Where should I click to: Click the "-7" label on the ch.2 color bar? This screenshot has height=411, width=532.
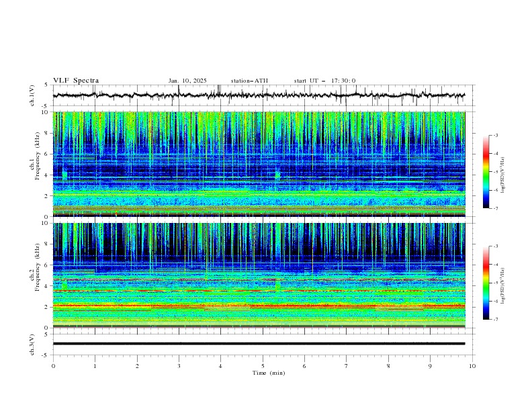(496, 320)
